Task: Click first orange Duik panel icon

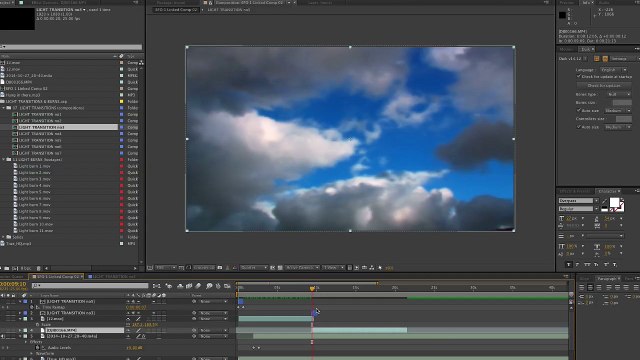Action: (x=597, y=59)
